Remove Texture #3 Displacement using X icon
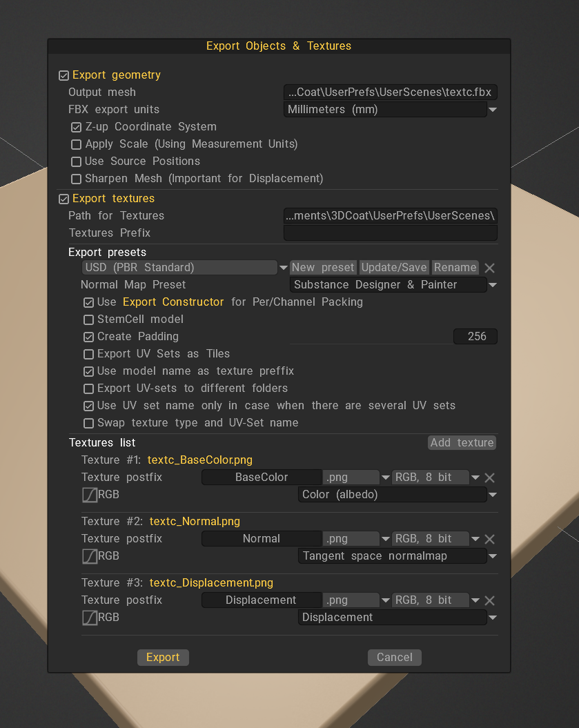 pos(489,601)
